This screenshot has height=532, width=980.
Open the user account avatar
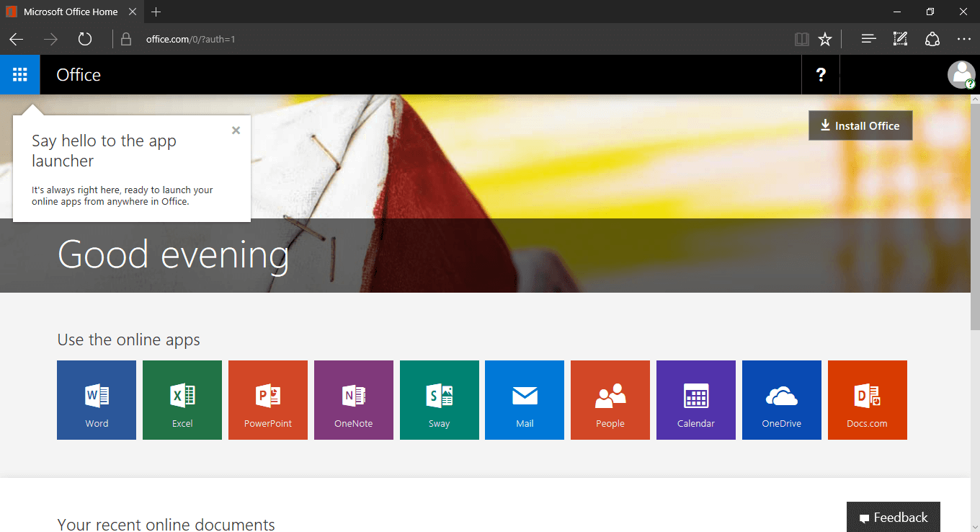coord(961,75)
